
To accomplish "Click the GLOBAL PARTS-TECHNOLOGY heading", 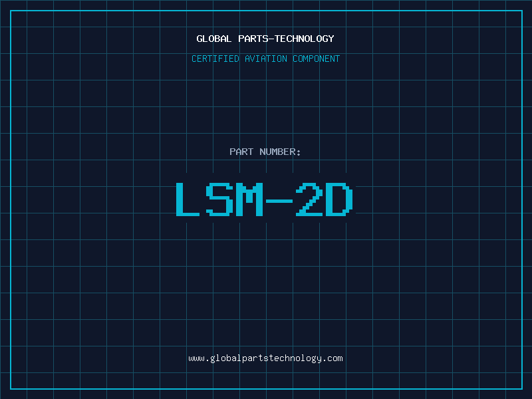I will pos(265,39).
